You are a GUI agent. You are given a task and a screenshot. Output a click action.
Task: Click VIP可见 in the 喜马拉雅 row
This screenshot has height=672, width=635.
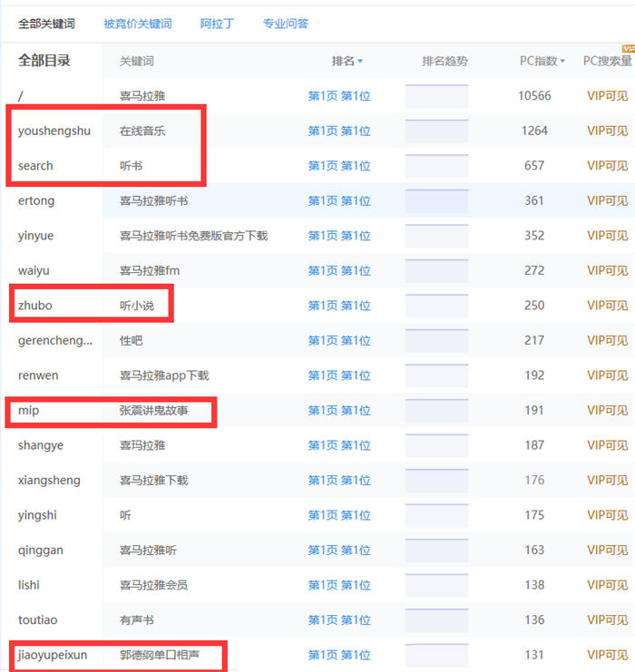point(607,96)
